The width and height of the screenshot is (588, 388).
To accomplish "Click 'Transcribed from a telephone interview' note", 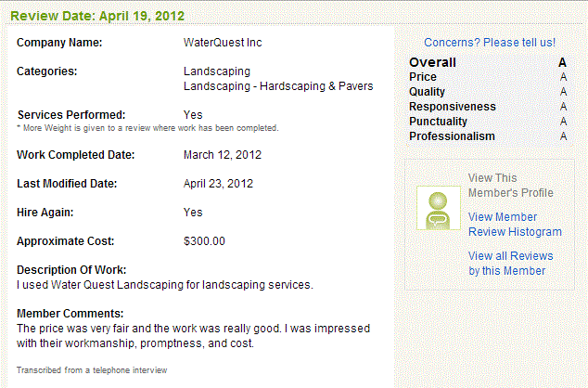I will [x=92, y=370].
